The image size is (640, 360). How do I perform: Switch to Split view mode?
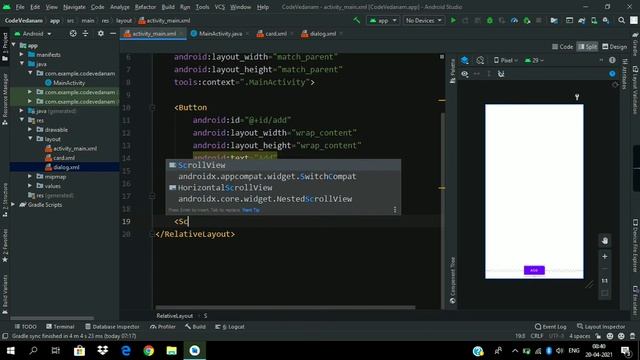(x=587, y=47)
